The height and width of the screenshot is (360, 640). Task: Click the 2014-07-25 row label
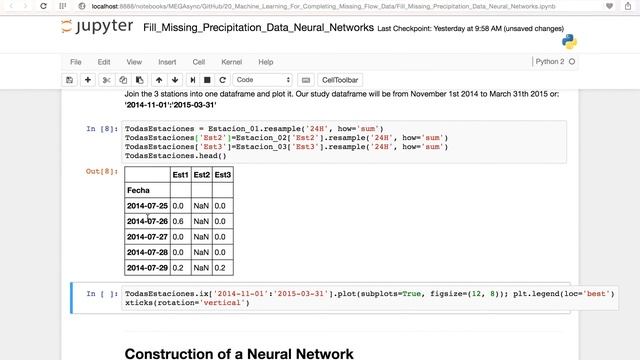coord(147,206)
